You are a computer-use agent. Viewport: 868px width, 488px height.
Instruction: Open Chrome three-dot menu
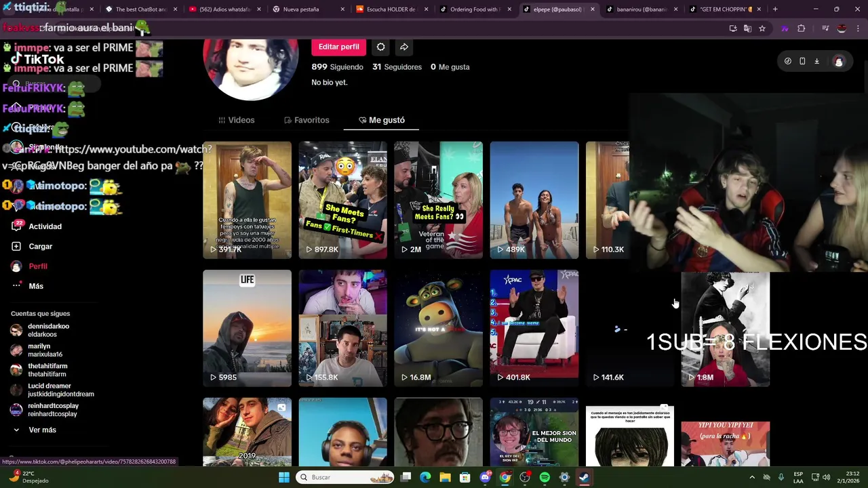tap(859, 28)
